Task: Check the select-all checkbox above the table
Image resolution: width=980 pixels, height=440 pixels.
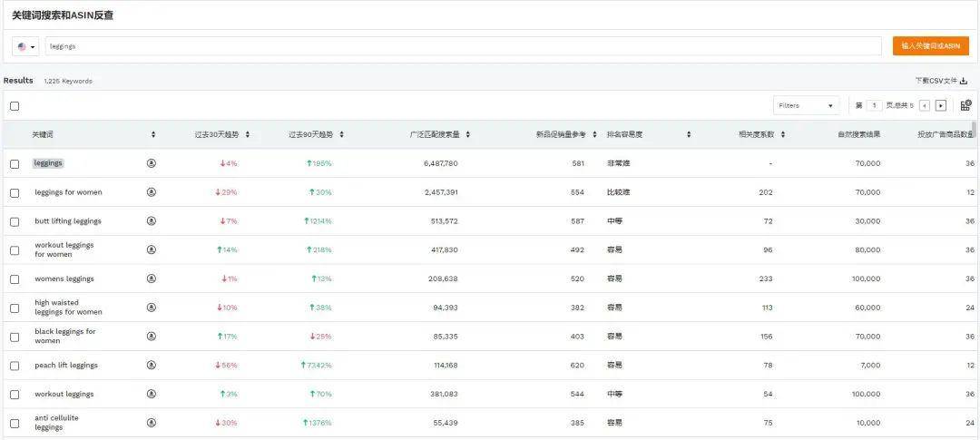Action: point(15,106)
